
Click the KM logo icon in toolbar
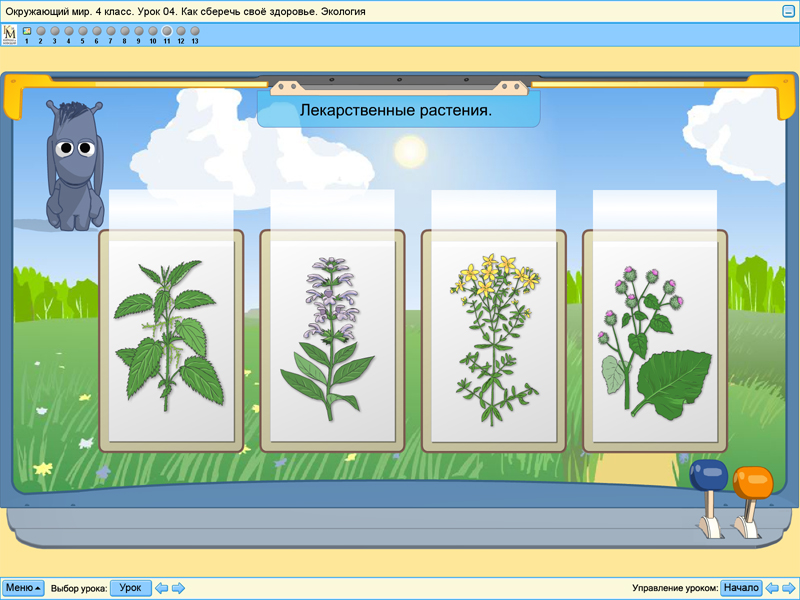coord(10,34)
